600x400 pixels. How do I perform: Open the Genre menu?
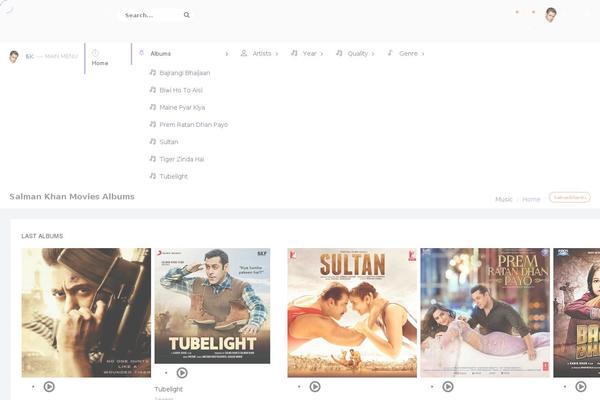pos(408,54)
